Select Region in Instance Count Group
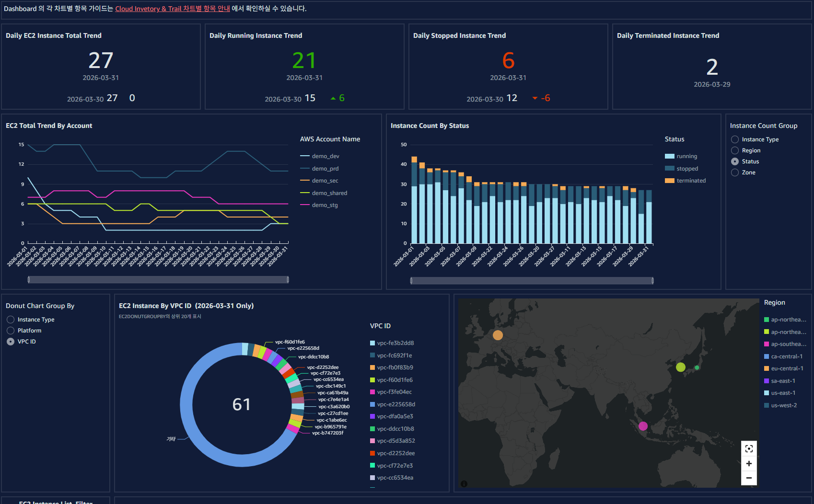The image size is (814, 504). coord(735,150)
